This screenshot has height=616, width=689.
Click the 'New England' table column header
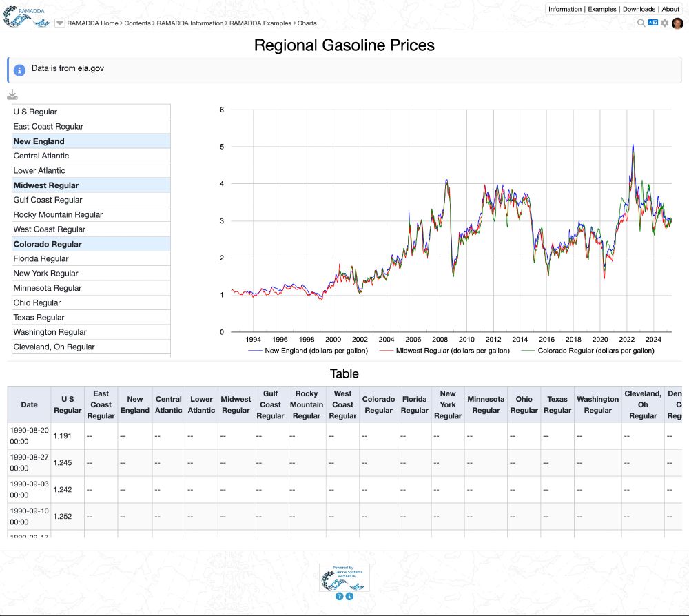[135, 404]
